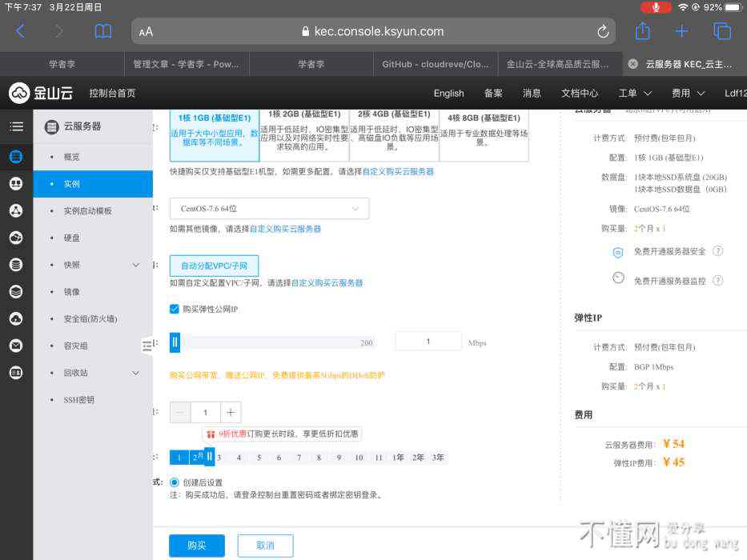Image resolution: width=747 pixels, height=560 pixels.
Task: Click the hamburger menu icon in sidebar
Action: 16,126
